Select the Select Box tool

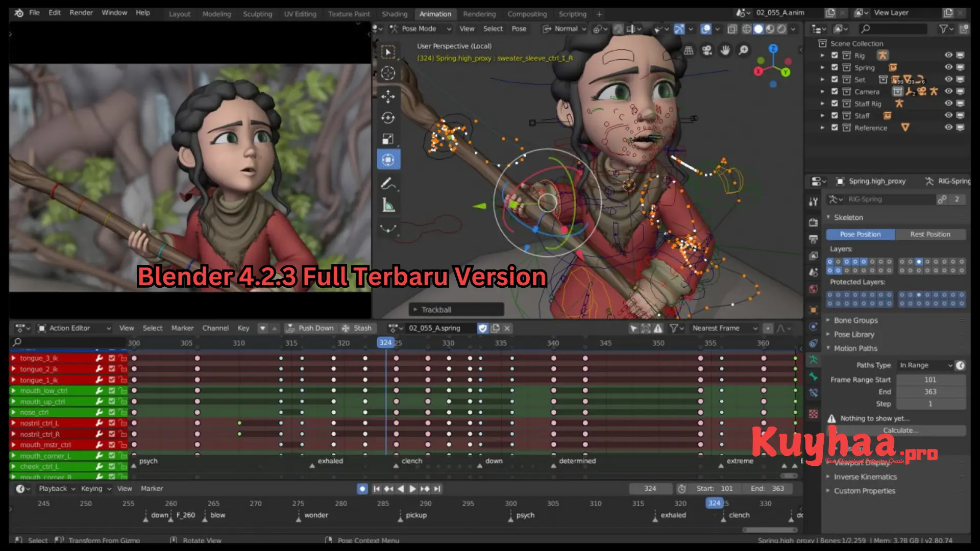pos(388,52)
